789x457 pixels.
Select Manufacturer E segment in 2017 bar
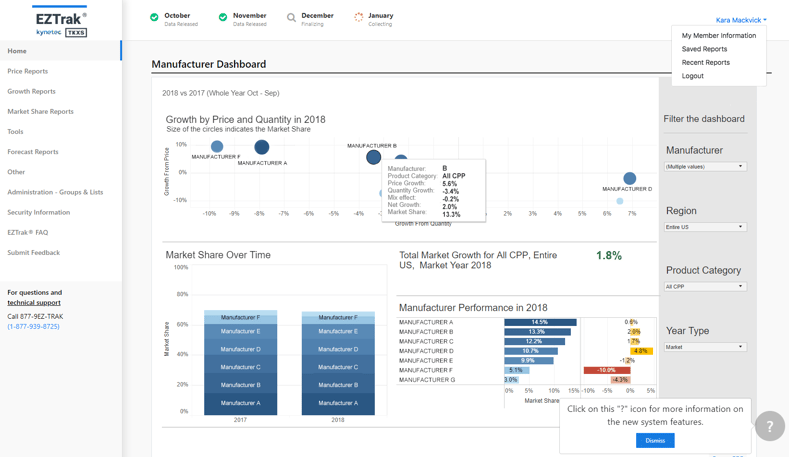pyautogui.click(x=241, y=331)
